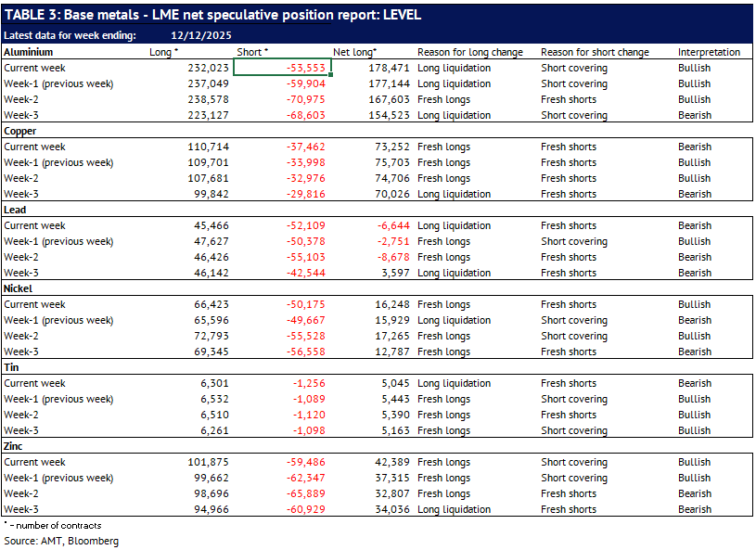
Task: Click Aluminium Week-3 net long 154,523
Action: click(385, 115)
